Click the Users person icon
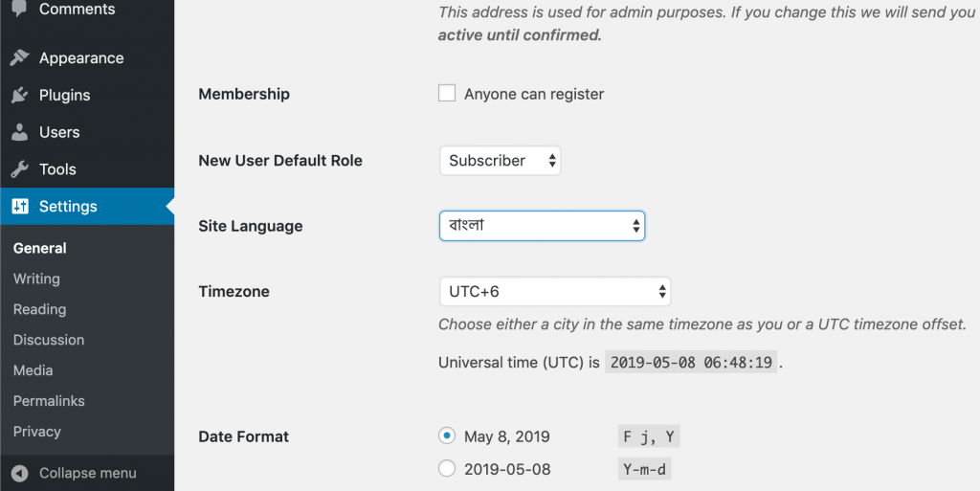Image resolution: width=980 pixels, height=491 pixels. (19, 132)
